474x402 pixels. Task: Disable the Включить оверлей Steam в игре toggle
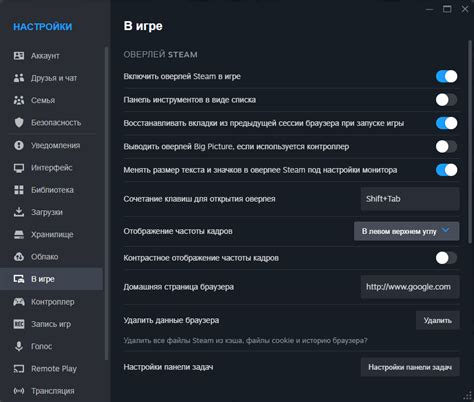446,76
